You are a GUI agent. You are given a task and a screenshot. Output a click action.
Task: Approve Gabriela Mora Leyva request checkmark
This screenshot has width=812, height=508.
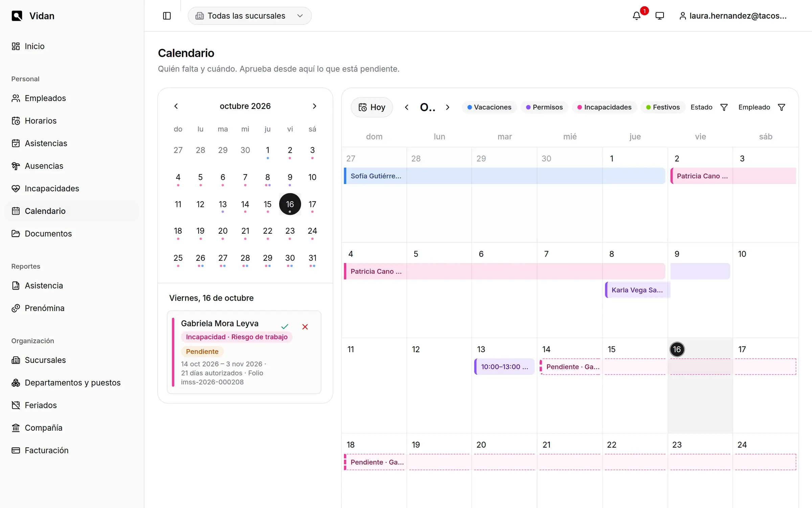[285, 326]
